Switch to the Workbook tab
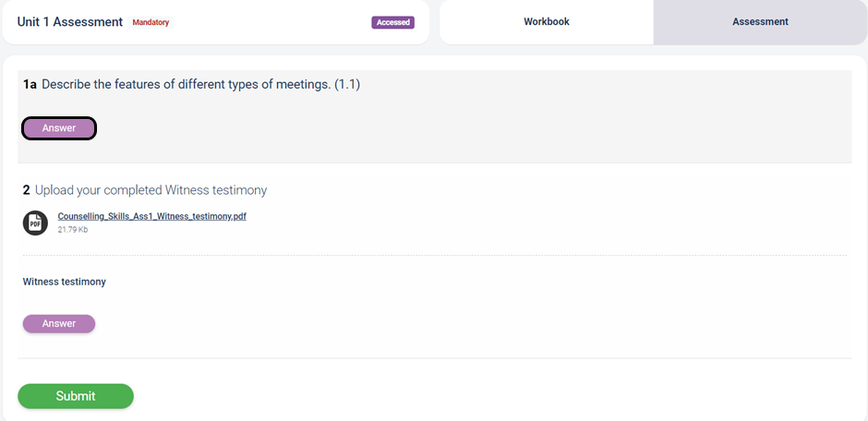The height and width of the screenshot is (421, 868). [x=547, y=22]
